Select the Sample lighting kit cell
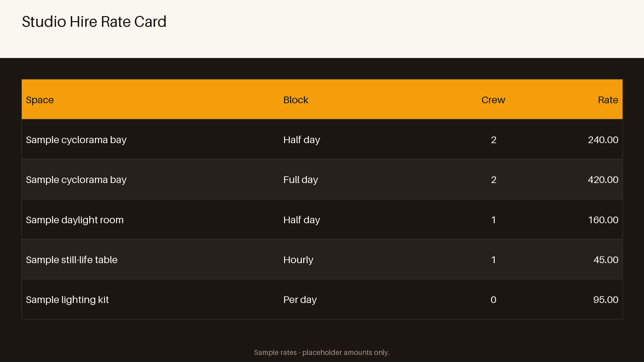This screenshot has width=644, height=362. [x=67, y=300]
